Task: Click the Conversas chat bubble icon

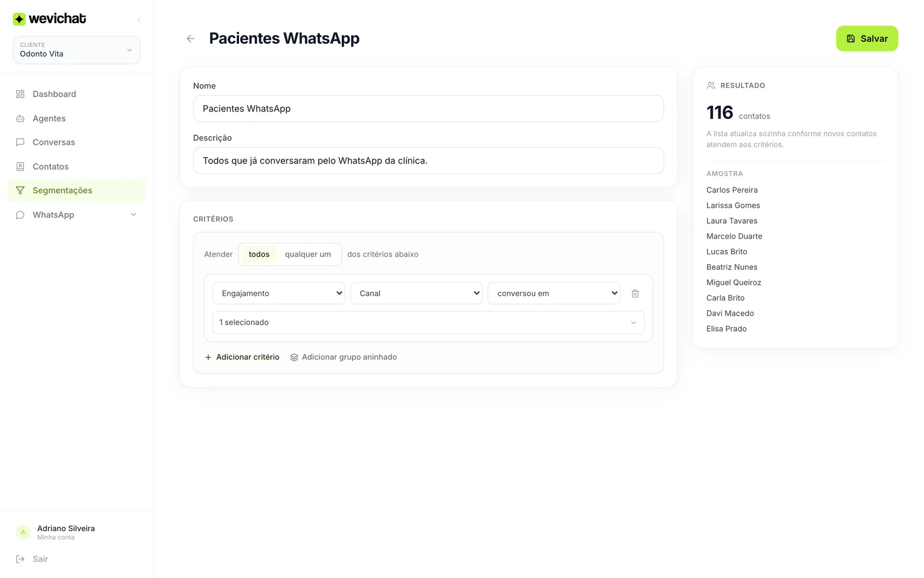Action: (x=20, y=142)
